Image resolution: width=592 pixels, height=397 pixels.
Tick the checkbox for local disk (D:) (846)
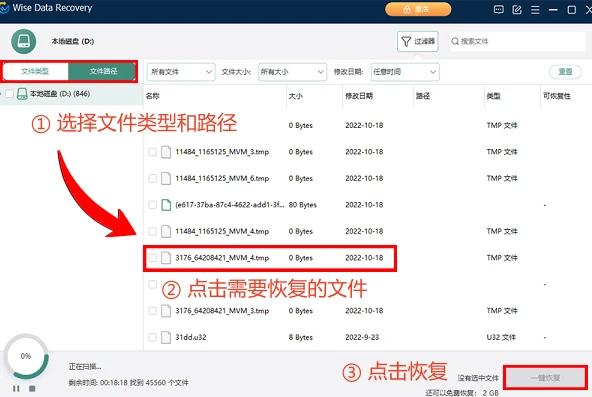(x=10, y=94)
